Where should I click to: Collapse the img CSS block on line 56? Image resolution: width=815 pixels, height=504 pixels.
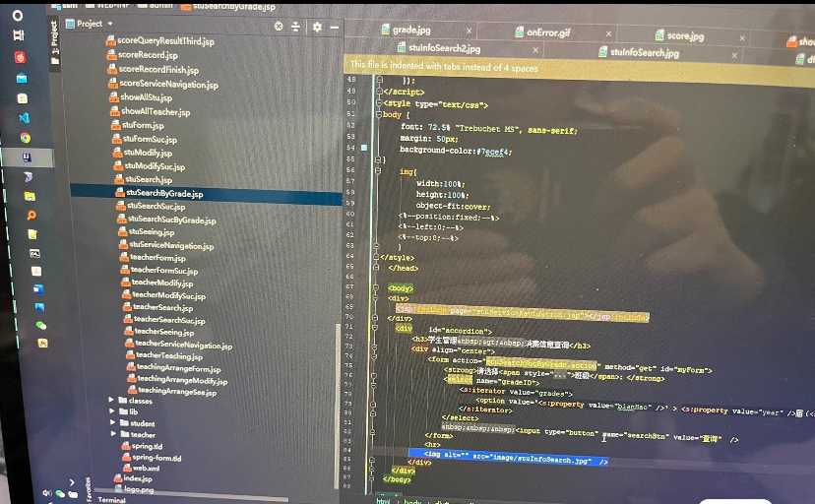tap(377, 170)
